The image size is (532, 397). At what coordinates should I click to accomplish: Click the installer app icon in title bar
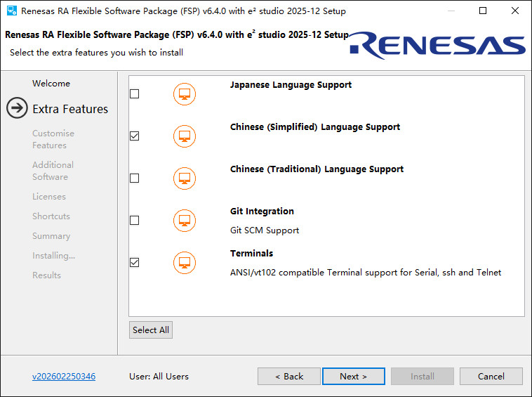click(x=11, y=11)
